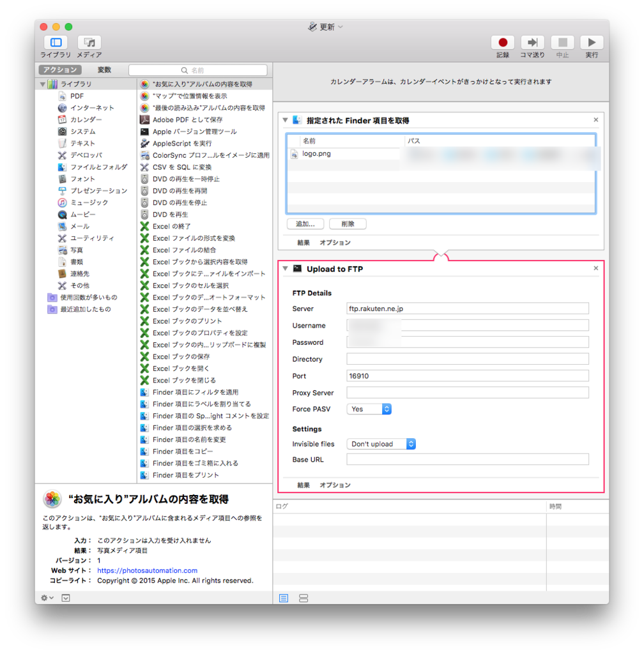This screenshot has height=654, width=644.
Task: Click the Step (コマ送り) button
Action: (x=532, y=43)
